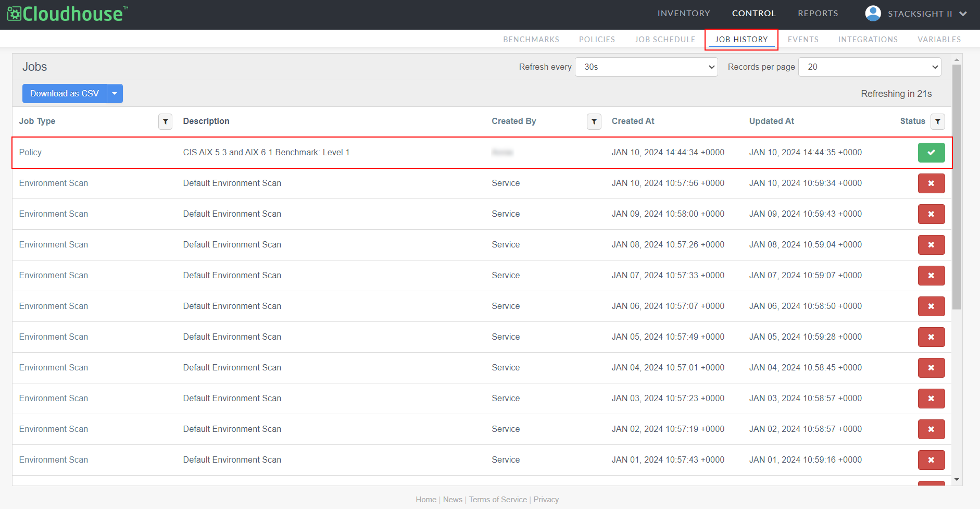
Task: Click failed status icon for JAN 09 scan
Action: pos(931,214)
